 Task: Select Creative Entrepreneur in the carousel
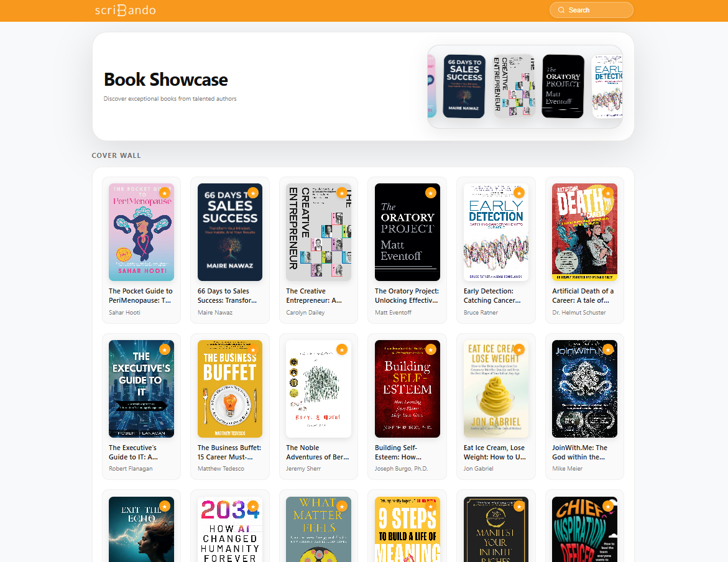514,86
